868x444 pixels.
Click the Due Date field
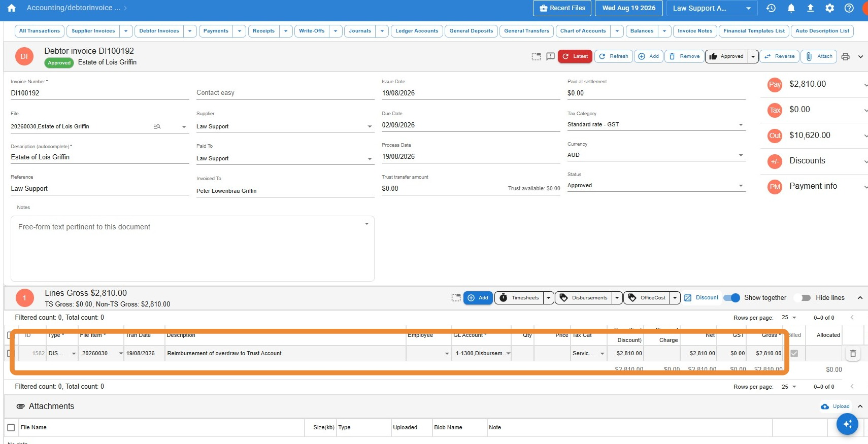(x=471, y=125)
